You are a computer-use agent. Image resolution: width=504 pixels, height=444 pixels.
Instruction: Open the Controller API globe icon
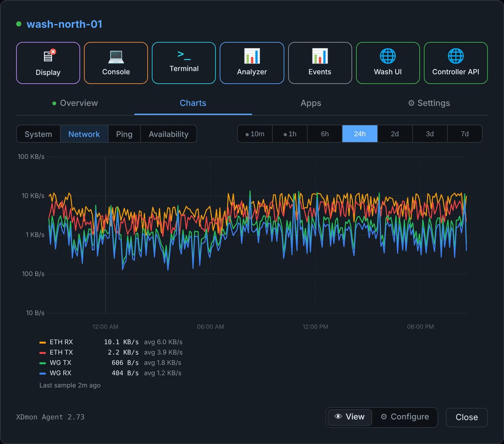coord(456,56)
